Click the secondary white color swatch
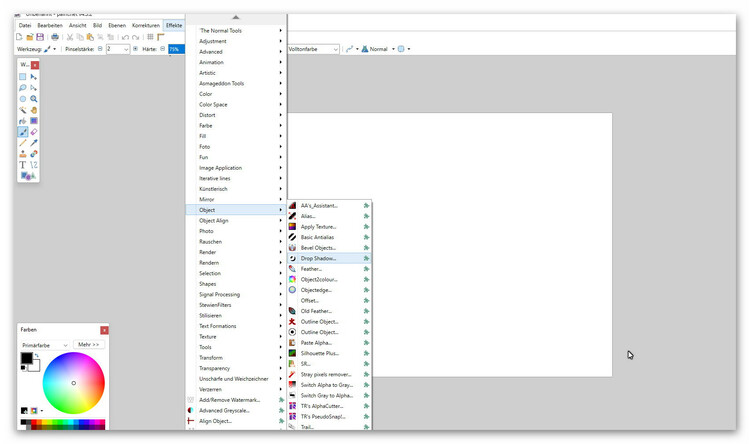 [x=35, y=366]
